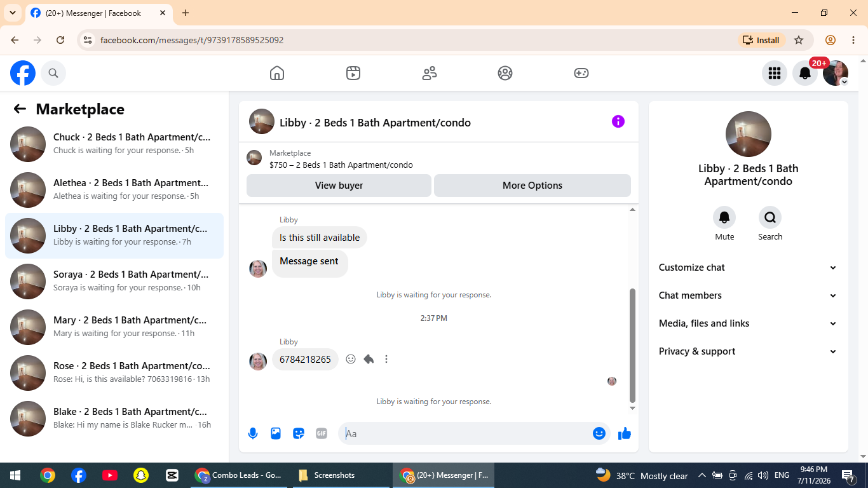Expand Chat members section
The height and width of the screenshot is (488, 868).
[749, 295]
